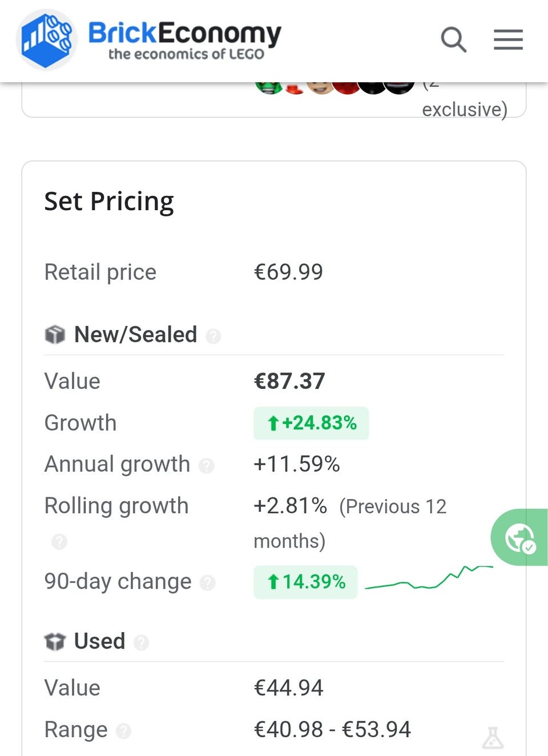
Task: Click the Rolling growth help icon
Action: [59, 541]
